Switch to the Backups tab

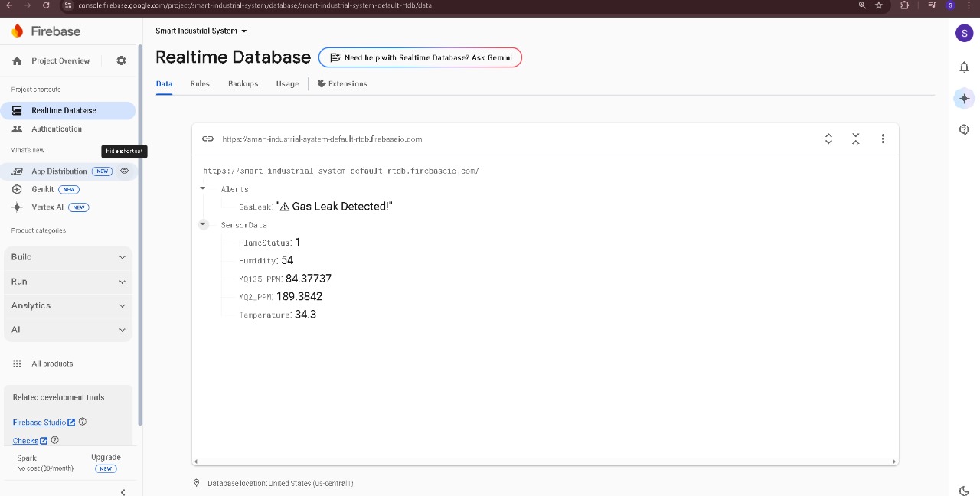coord(243,84)
